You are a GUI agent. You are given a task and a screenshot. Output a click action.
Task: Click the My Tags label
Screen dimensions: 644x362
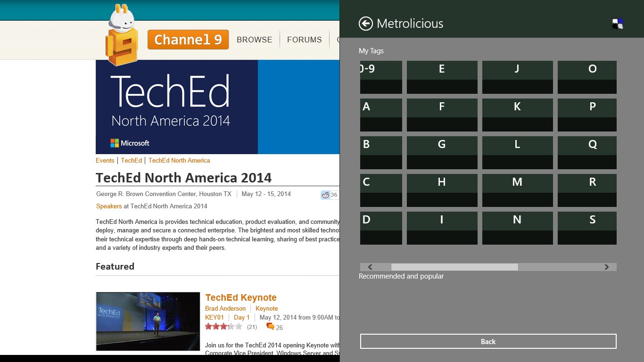(x=372, y=51)
